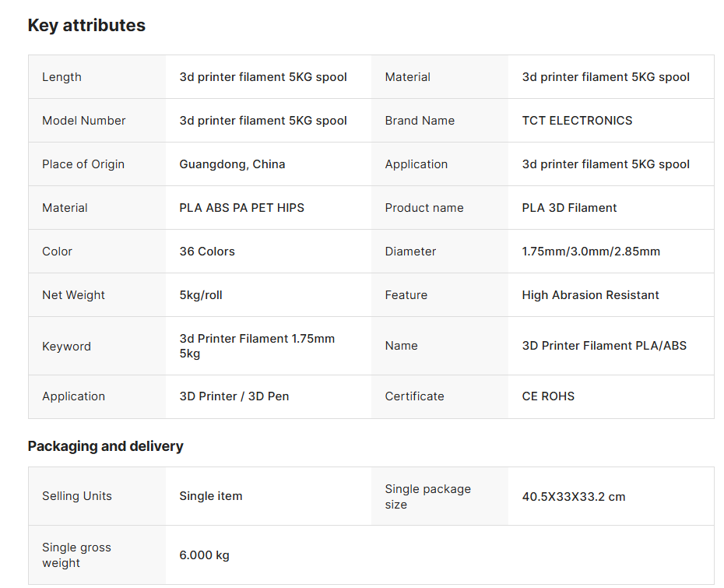Click the Key attributes heading
The height and width of the screenshot is (588, 724).
point(86,26)
